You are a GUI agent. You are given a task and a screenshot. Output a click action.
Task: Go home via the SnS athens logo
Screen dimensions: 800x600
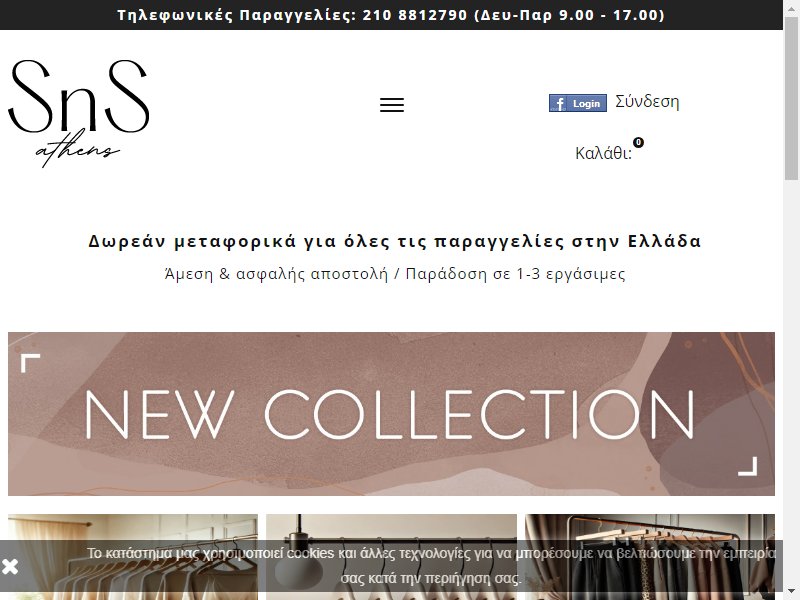[79, 113]
